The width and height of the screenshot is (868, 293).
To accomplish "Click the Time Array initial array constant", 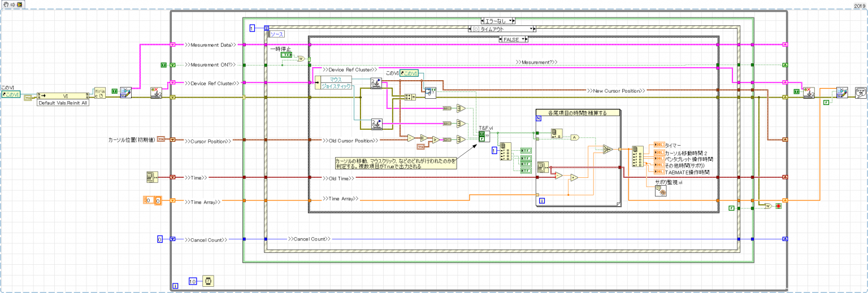I will coord(153,200).
